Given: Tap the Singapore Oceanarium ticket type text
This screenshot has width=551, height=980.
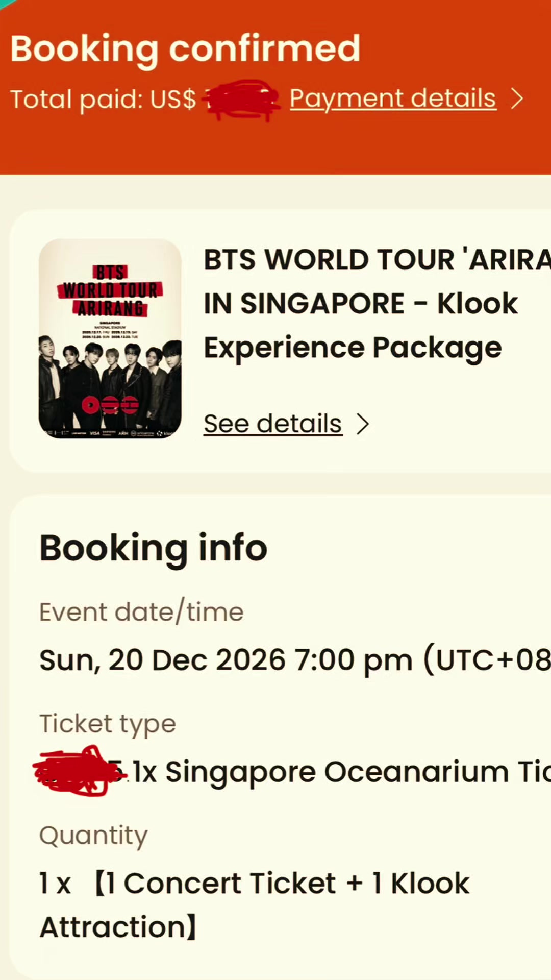Looking at the screenshot, I should tap(342, 772).
